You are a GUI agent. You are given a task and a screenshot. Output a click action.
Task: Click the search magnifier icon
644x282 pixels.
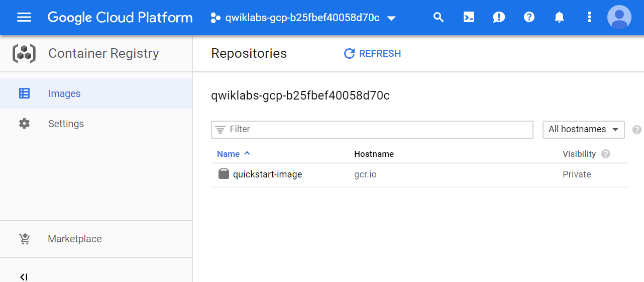(x=439, y=18)
